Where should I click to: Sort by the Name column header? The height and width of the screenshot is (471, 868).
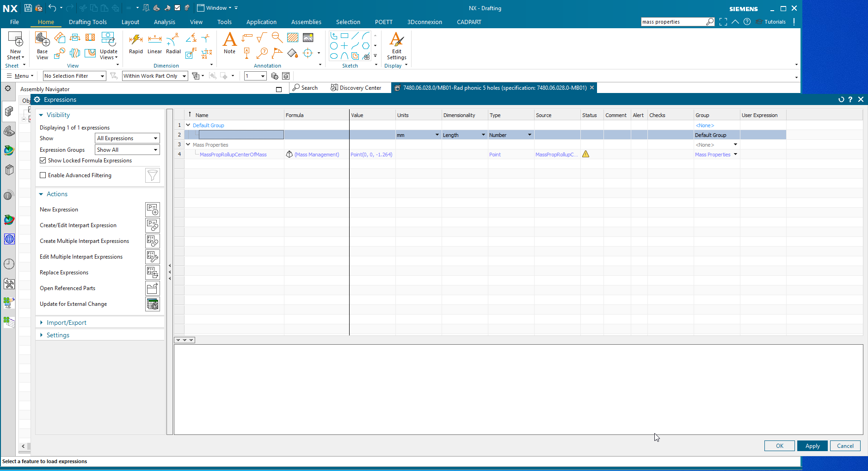(x=202, y=115)
